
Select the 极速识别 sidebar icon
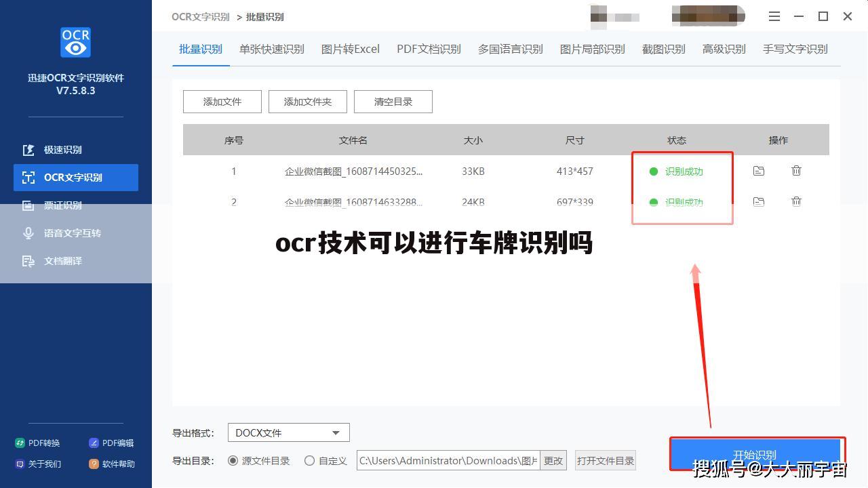click(x=28, y=150)
